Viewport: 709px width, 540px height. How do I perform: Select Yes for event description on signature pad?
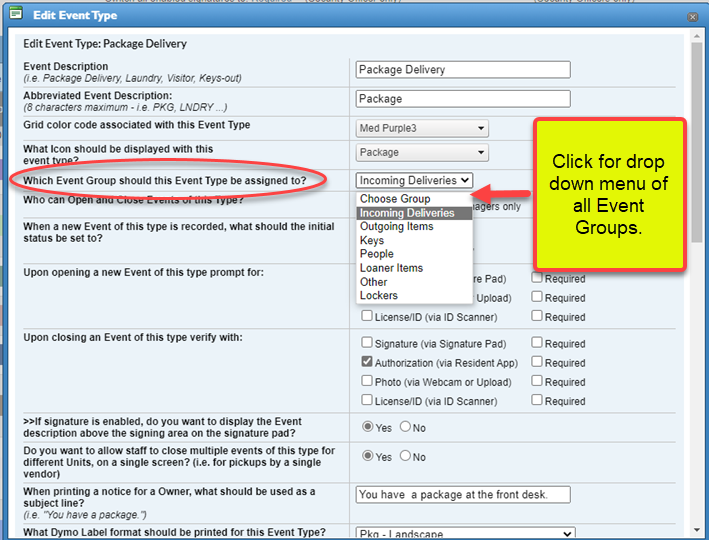click(x=368, y=427)
